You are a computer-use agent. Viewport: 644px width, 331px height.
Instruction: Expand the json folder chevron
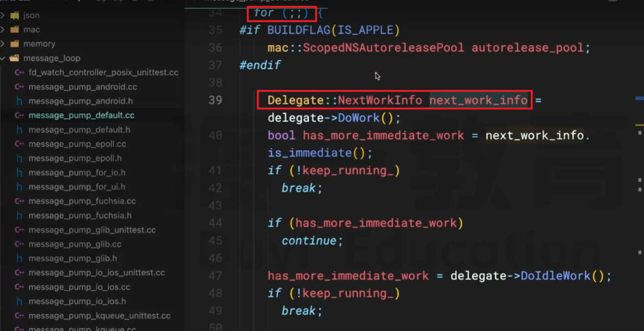[x=2, y=15]
